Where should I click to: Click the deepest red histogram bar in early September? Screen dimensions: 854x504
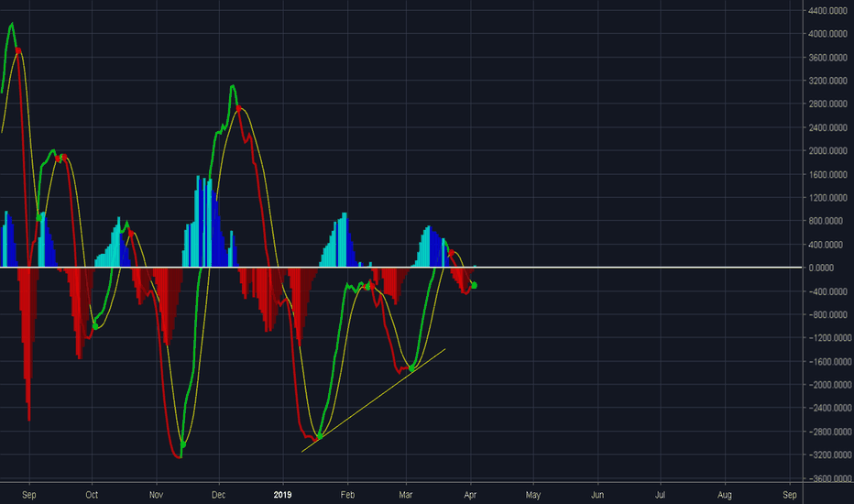click(29, 344)
